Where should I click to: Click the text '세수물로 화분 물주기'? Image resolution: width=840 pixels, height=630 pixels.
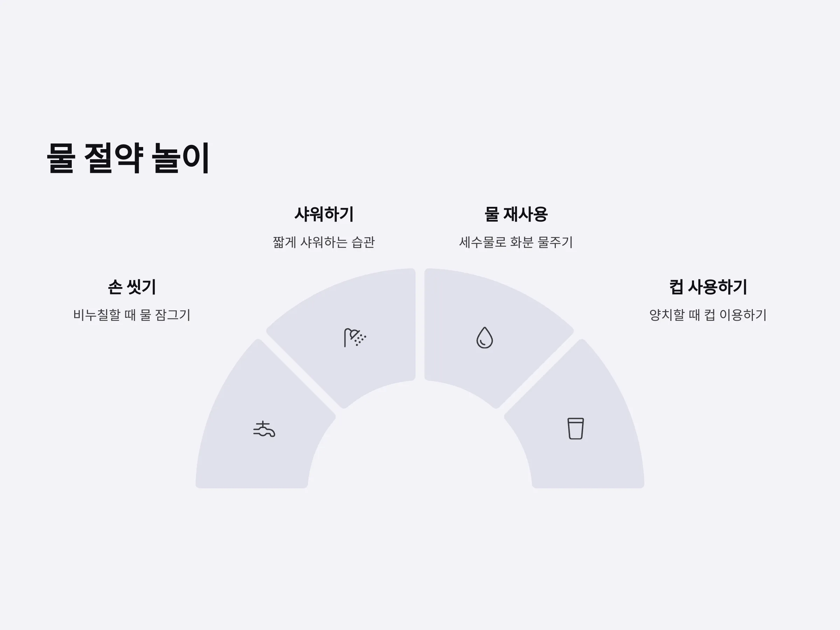point(516,242)
